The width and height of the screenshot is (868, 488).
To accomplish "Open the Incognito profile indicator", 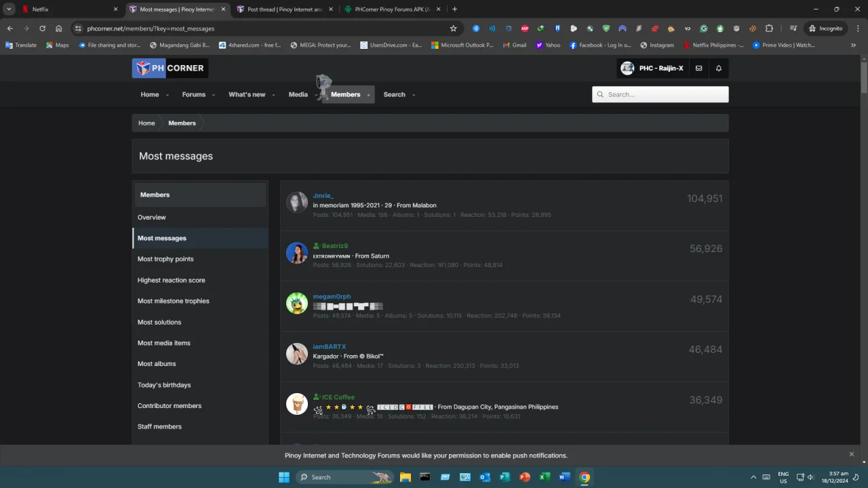I will (x=825, y=28).
